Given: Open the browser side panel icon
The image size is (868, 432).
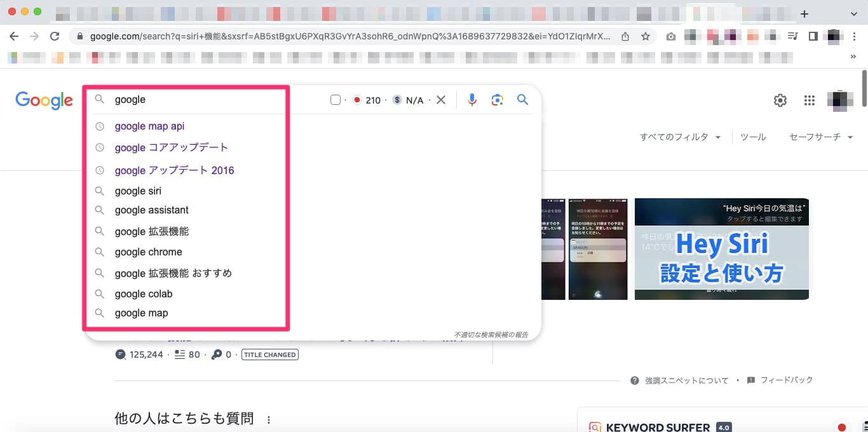Looking at the screenshot, I should [813, 36].
